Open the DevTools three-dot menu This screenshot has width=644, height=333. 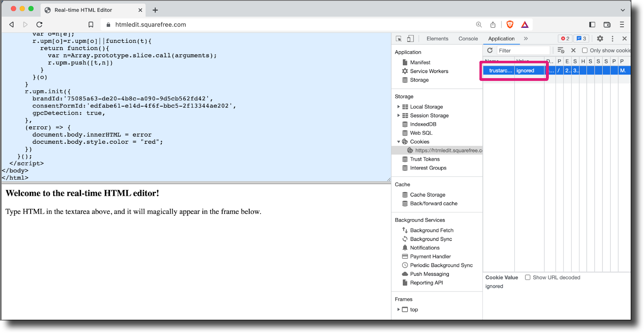coord(613,39)
